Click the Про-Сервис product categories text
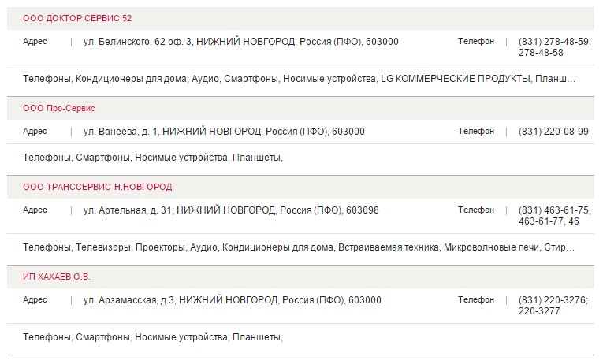The height and width of the screenshot is (364, 603). [153, 158]
